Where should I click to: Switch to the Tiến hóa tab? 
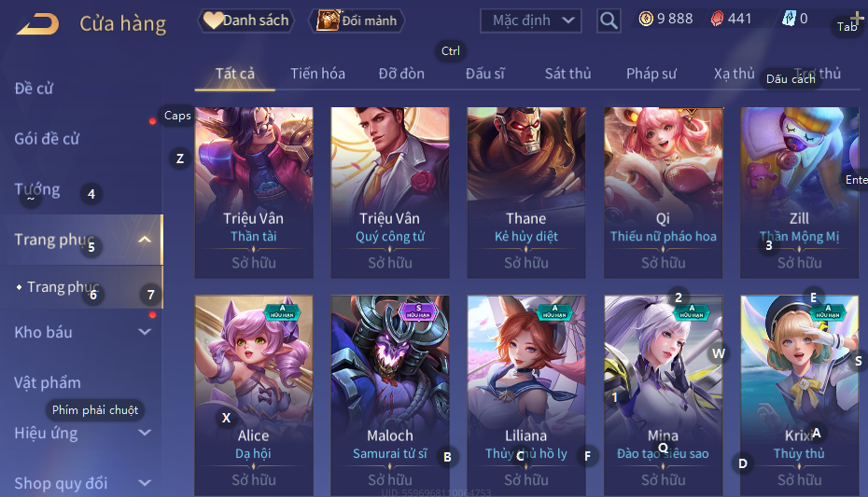(317, 74)
